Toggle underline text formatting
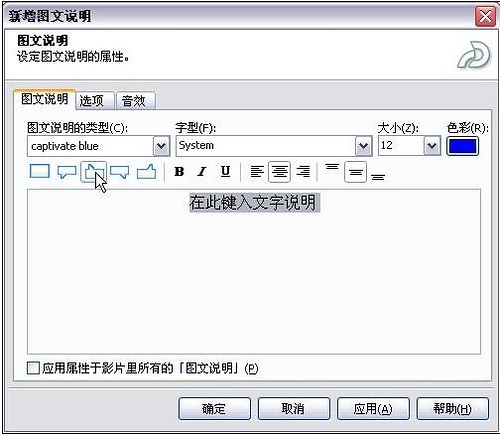This screenshot has width=500, height=436. (x=226, y=171)
